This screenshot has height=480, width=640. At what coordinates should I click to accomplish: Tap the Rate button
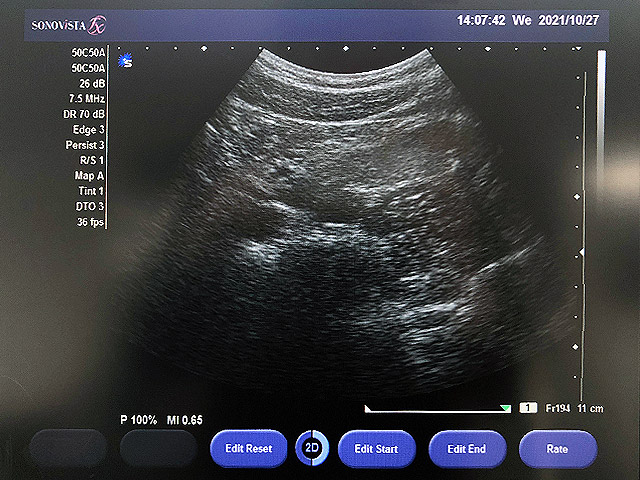tap(557, 449)
